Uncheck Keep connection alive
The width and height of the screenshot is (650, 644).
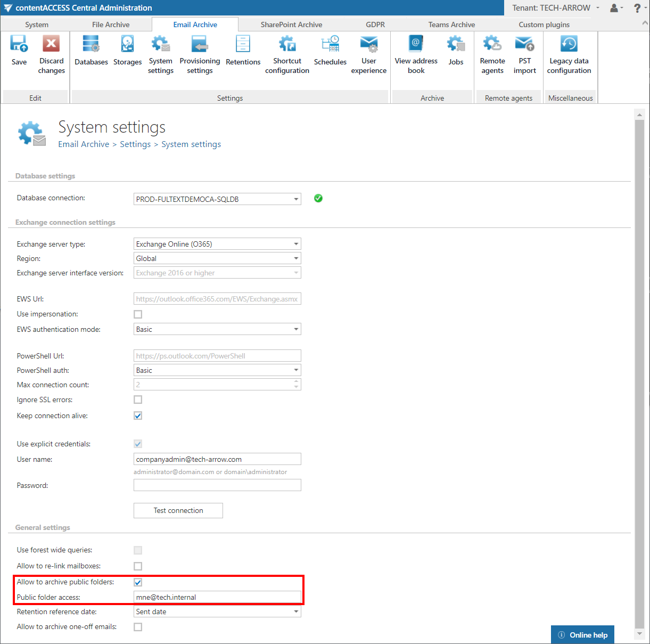coord(138,415)
